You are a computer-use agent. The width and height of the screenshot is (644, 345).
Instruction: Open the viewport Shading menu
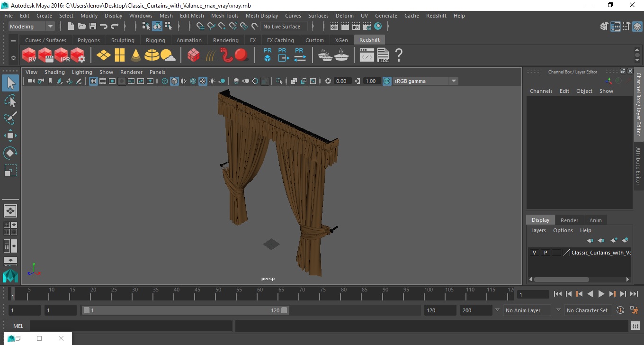pyautogui.click(x=54, y=72)
